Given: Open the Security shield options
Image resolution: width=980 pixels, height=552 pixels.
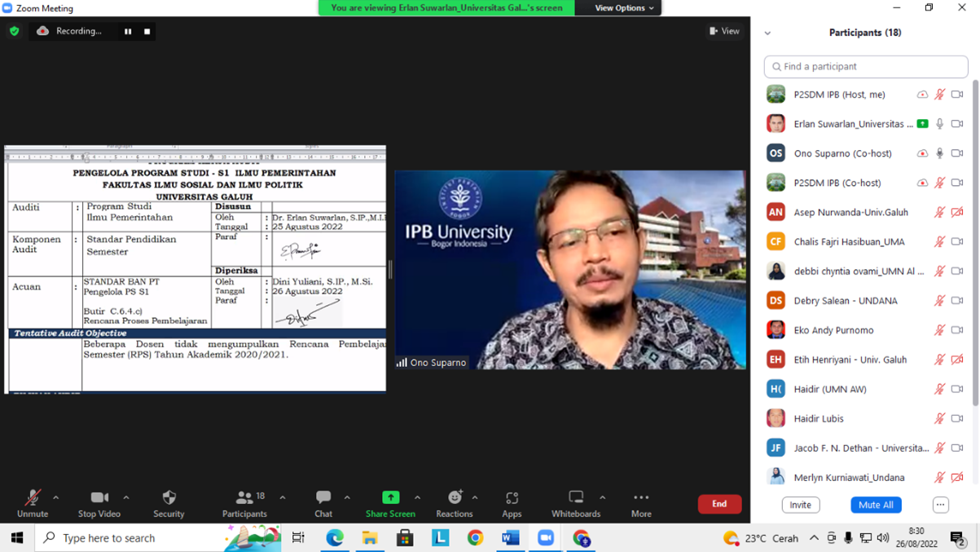Looking at the screenshot, I should (x=169, y=502).
